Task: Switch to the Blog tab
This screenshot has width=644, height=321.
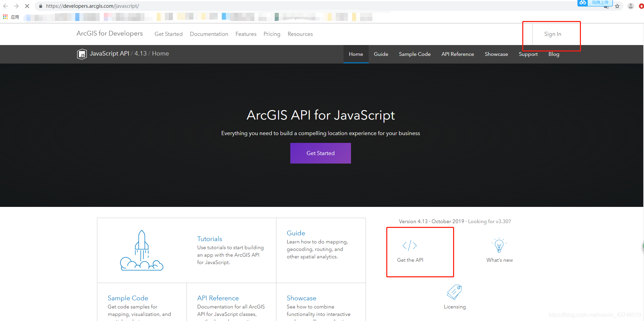Action: coord(554,54)
